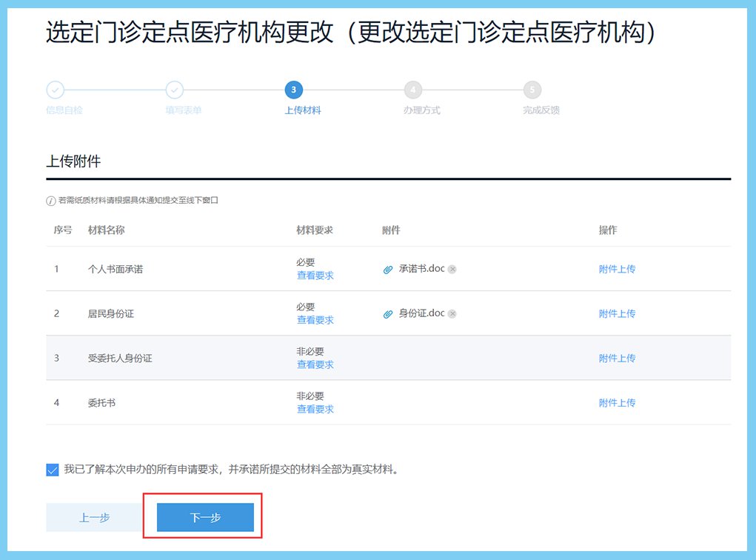View requirements for 居民身份证

[x=315, y=320]
